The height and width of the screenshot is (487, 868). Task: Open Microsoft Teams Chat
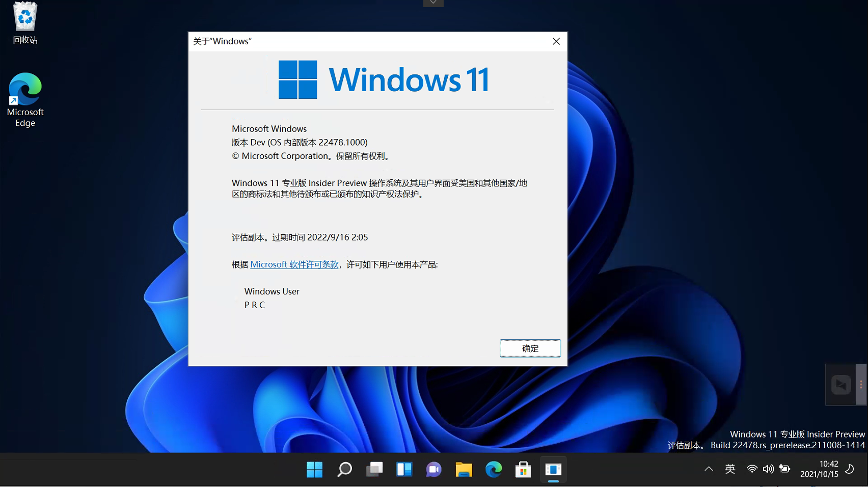[x=433, y=469]
